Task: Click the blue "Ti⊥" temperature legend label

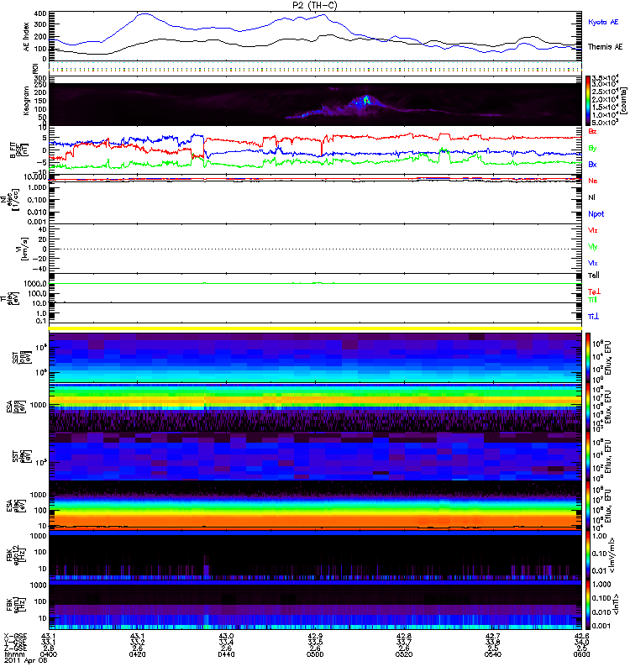Action: (593, 317)
